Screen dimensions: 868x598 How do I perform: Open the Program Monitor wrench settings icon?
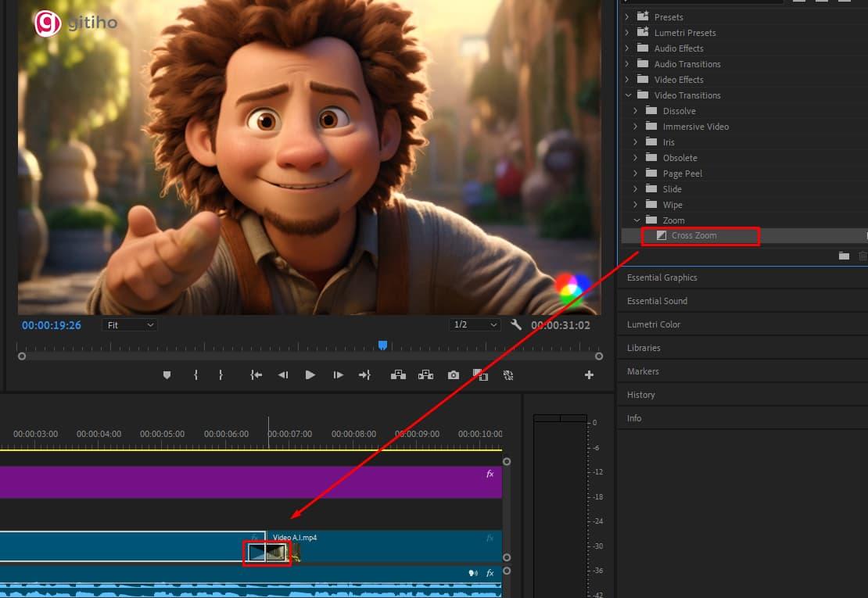[x=516, y=324]
